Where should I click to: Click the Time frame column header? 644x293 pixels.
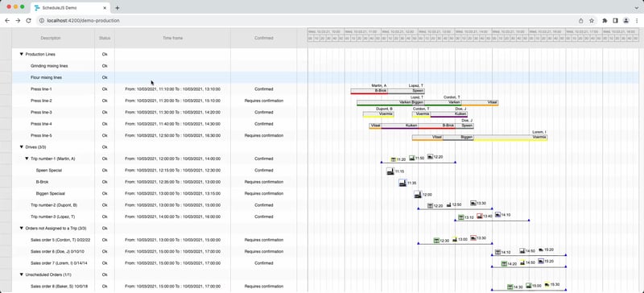tap(172, 38)
